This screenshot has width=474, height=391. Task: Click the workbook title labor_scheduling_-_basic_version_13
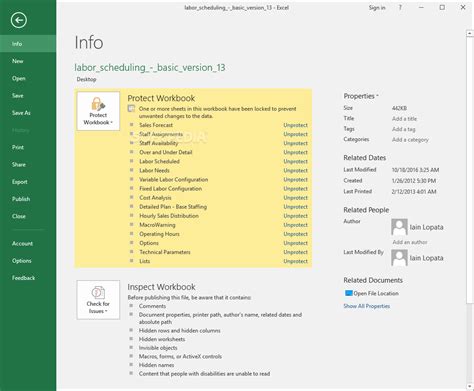pyautogui.click(x=150, y=68)
